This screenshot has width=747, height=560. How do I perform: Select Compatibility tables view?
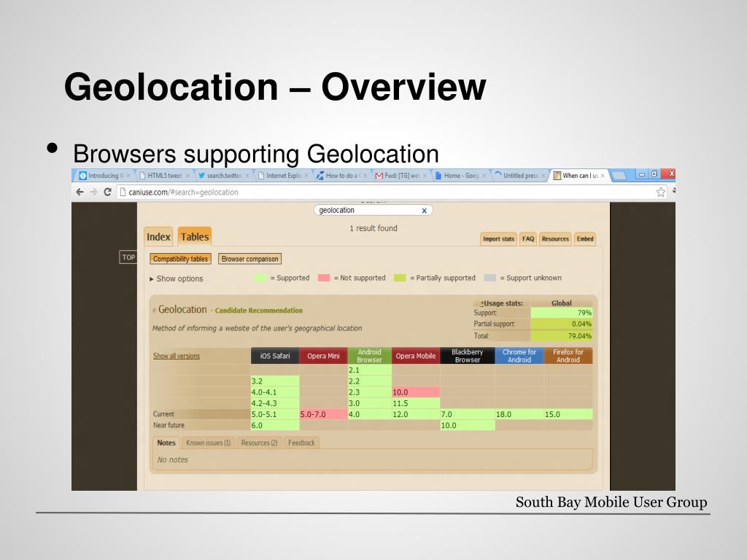pos(180,259)
